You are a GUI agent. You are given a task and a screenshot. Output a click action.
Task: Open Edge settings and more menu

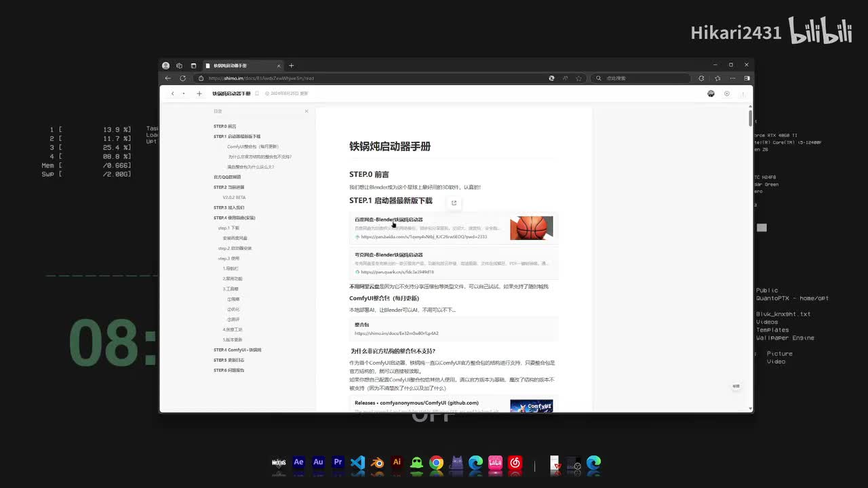pos(732,78)
